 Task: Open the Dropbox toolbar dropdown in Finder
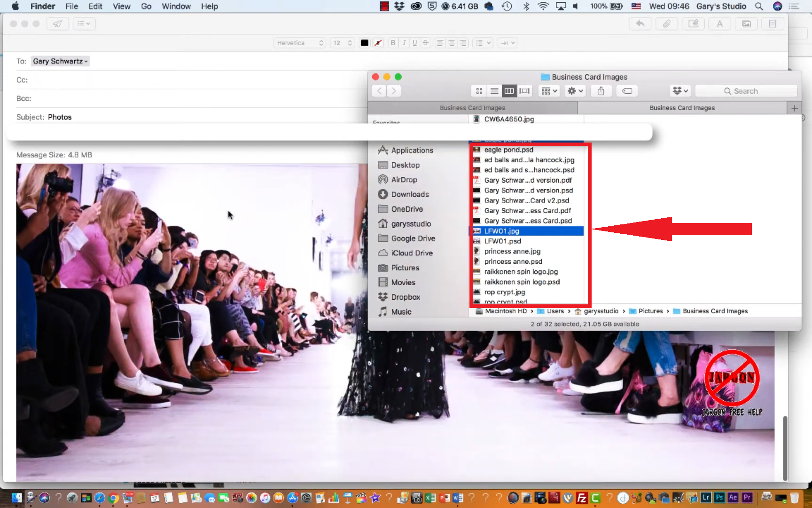click(x=680, y=91)
